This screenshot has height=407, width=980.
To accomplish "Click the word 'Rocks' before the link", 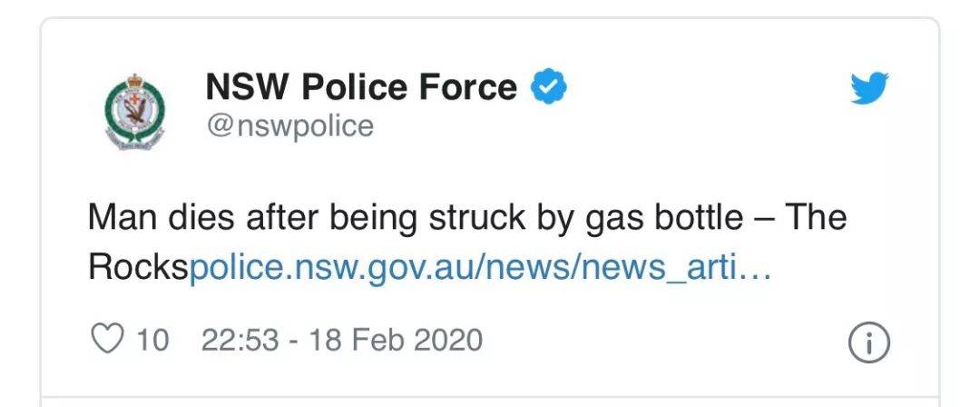I will pyautogui.click(x=138, y=268).
